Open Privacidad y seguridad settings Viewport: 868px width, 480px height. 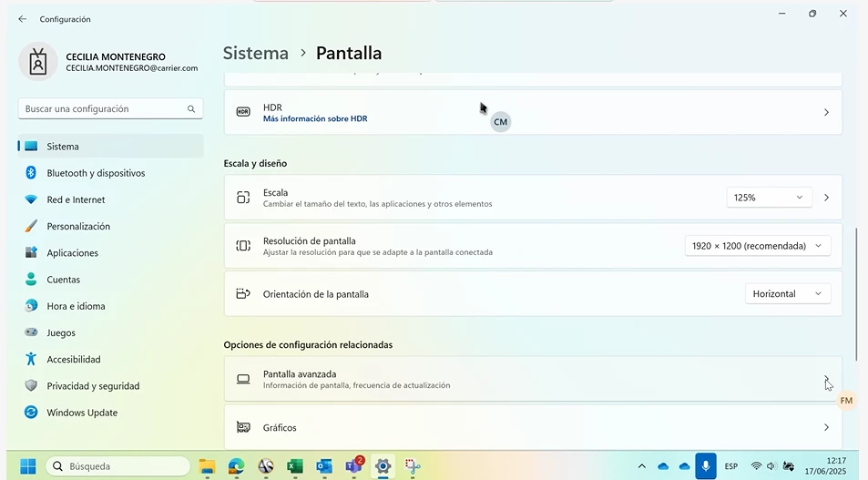(111, 385)
